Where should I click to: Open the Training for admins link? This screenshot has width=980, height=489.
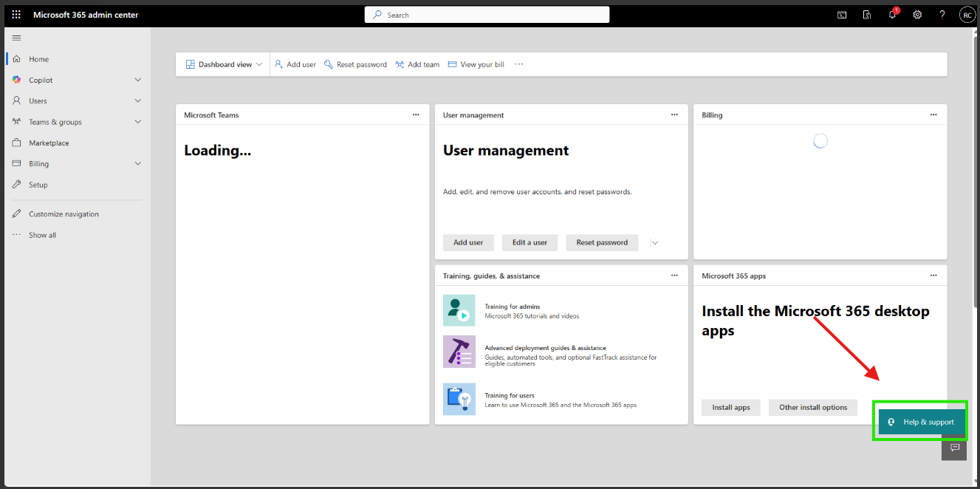512,307
